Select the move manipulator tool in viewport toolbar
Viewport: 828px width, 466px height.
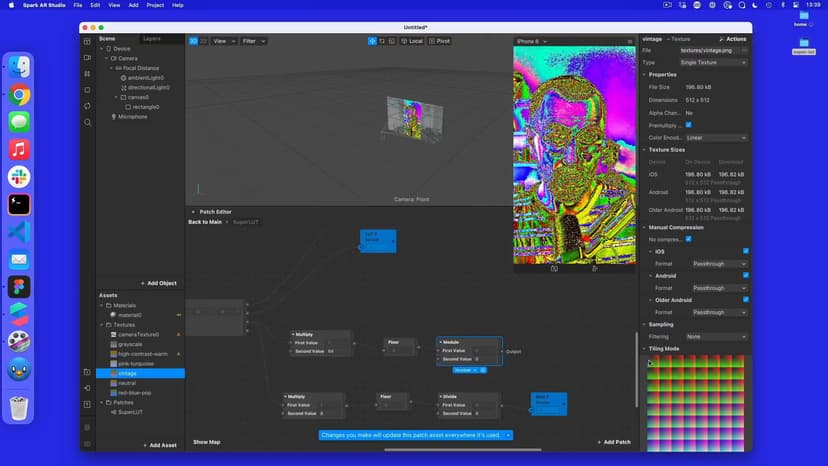(x=372, y=41)
